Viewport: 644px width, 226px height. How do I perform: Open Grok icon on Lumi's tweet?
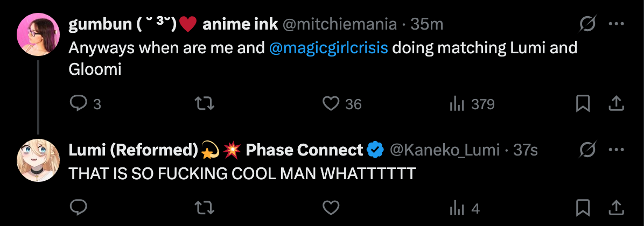586,150
